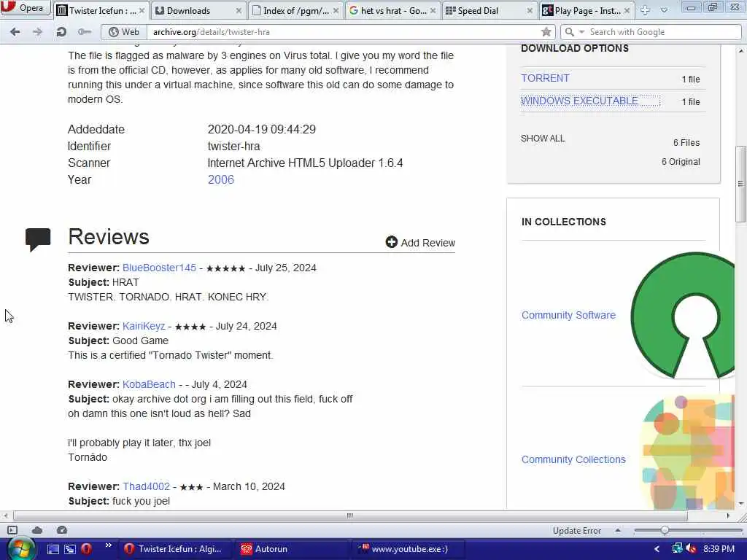Click the colorful Community Collections thumbnail
This screenshot has width=747, height=560.
click(x=688, y=452)
